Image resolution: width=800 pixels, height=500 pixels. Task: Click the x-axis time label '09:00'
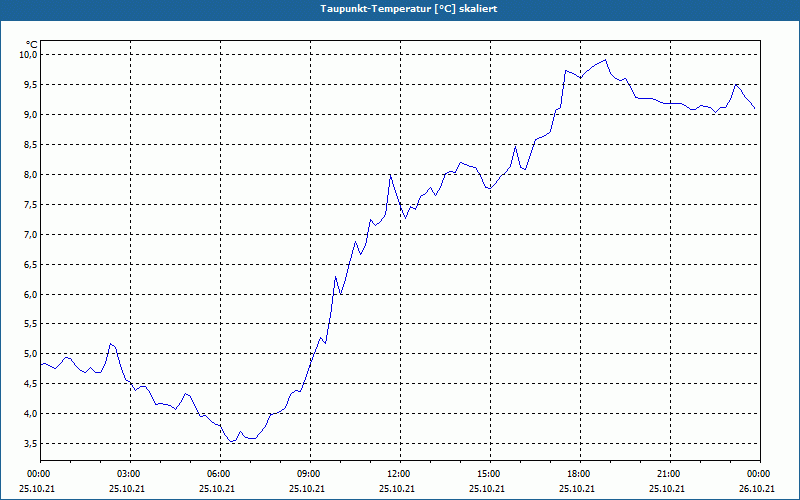point(310,474)
